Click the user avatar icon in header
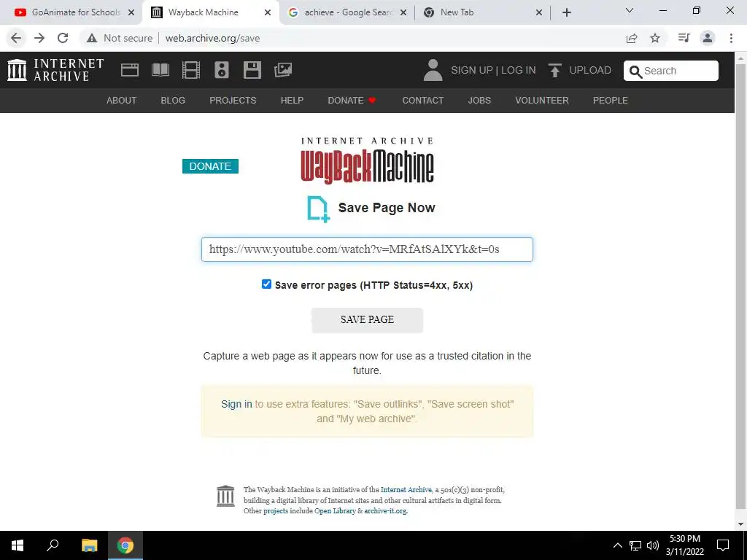 433,70
